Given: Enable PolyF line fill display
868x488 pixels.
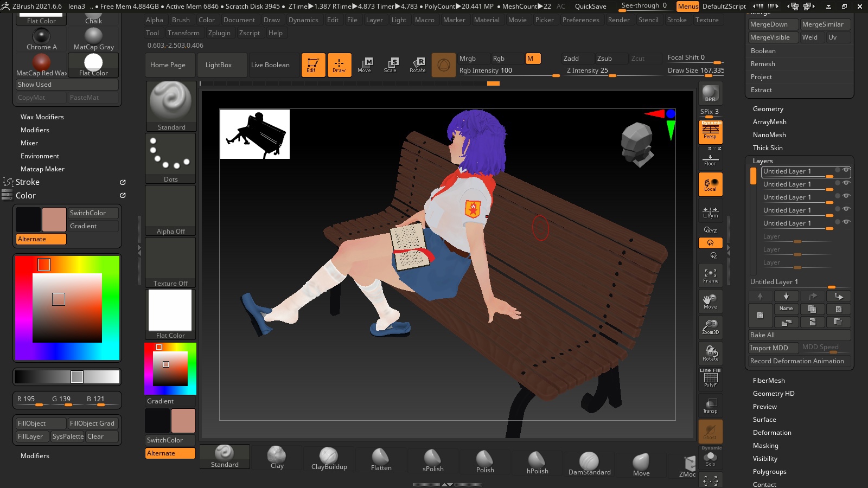Looking at the screenshot, I should [710, 378].
